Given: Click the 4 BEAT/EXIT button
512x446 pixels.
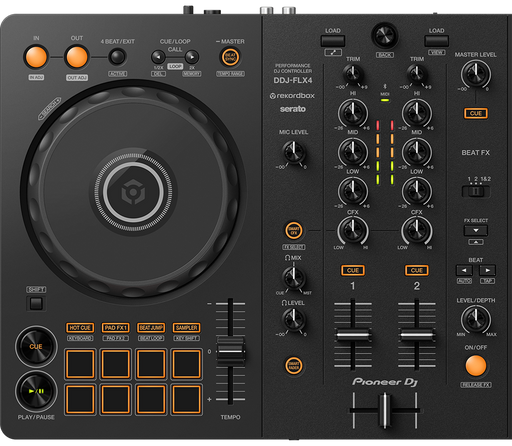Looking at the screenshot, I should click(117, 57).
